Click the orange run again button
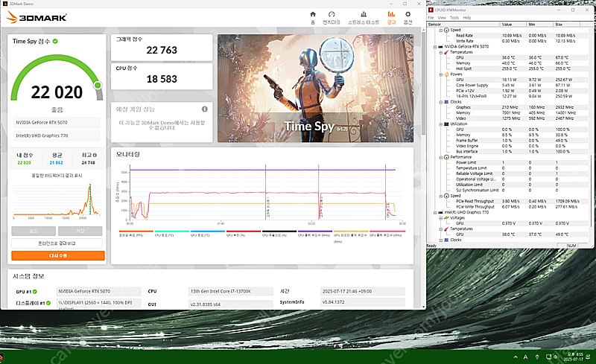 58,256
